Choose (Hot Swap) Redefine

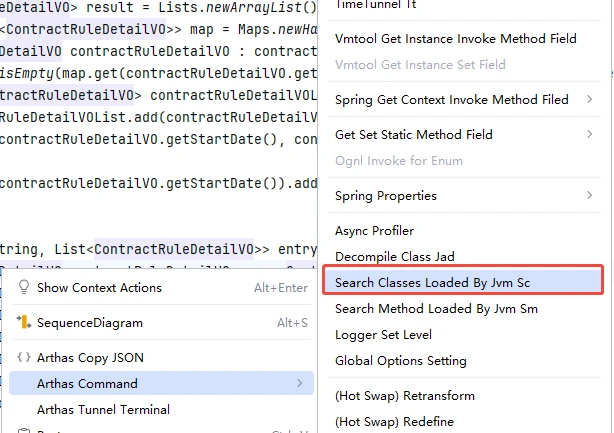pyautogui.click(x=394, y=422)
